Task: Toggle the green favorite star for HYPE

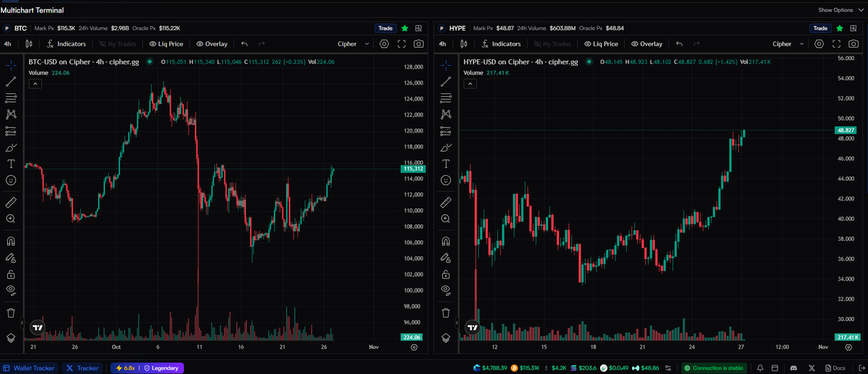Action: (x=839, y=28)
